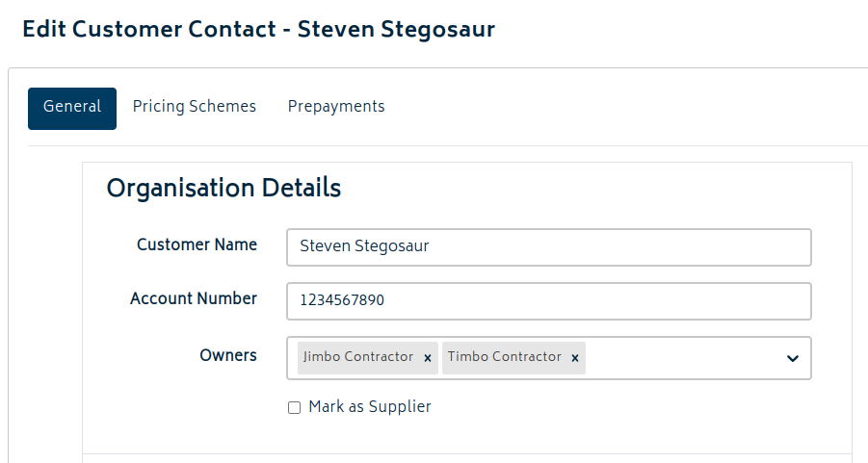Viewport: 868px width, 463px height.
Task: Click the empty space in Owners box
Action: [684, 358]
